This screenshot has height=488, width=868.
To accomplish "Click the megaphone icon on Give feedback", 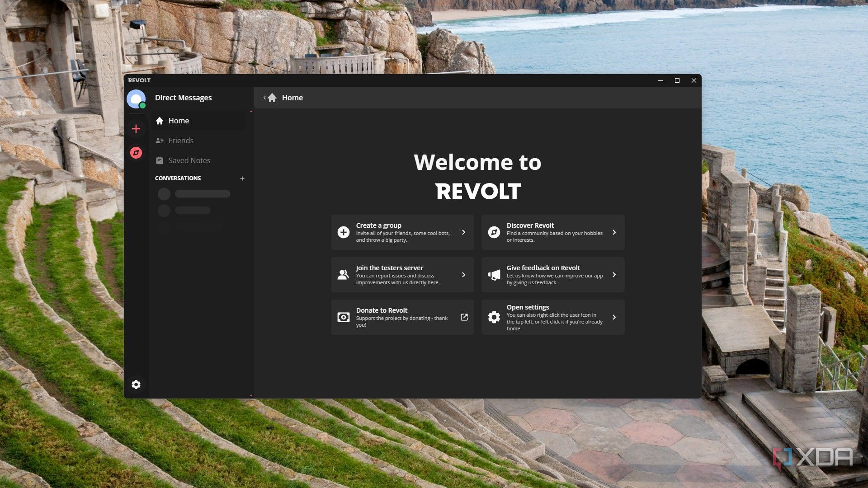I will [x=494, y=275].
